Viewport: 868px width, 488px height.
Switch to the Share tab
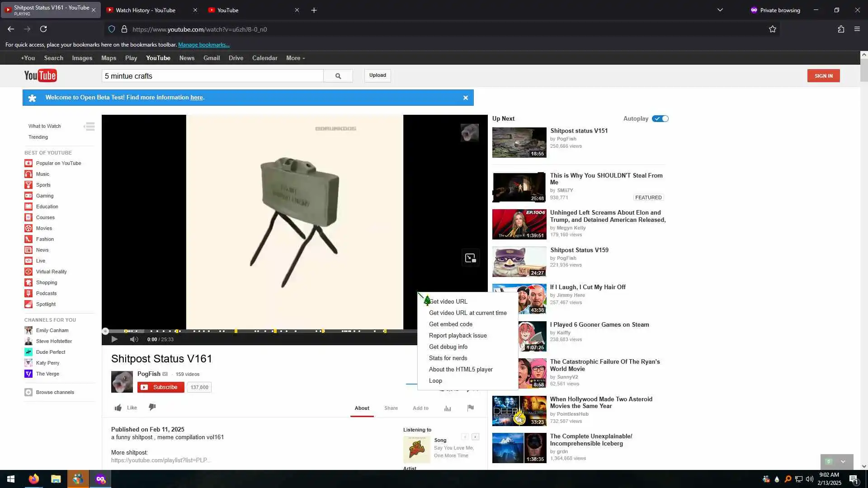point(391,408)
